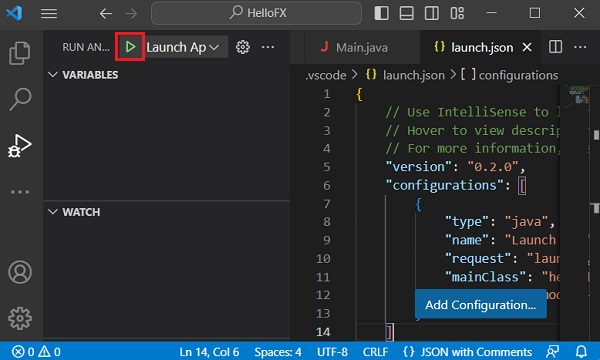Open editor more actions ellipsis
This screenshot has height=360, width=600.
point(580,47)
